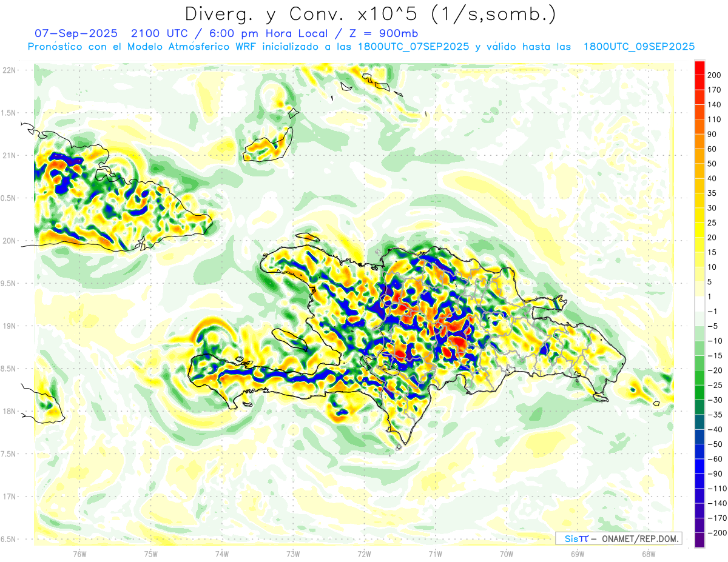728x562 pixels.
Task: Click the '-110' value on the color scale
Action: 717,489
